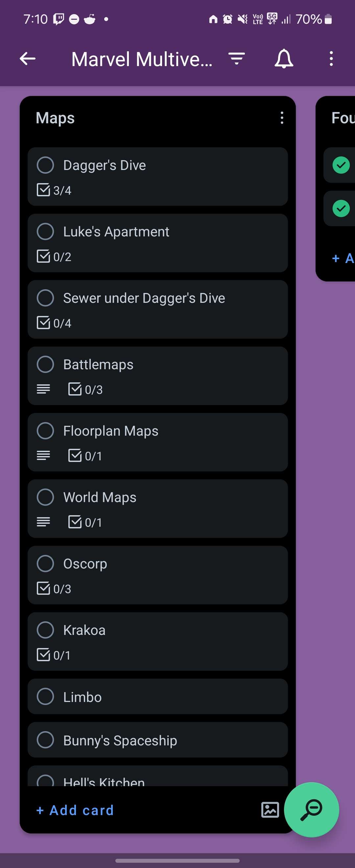Tap the description icon on World Maps
Viewport: 355px width, 868px height.
43,522
